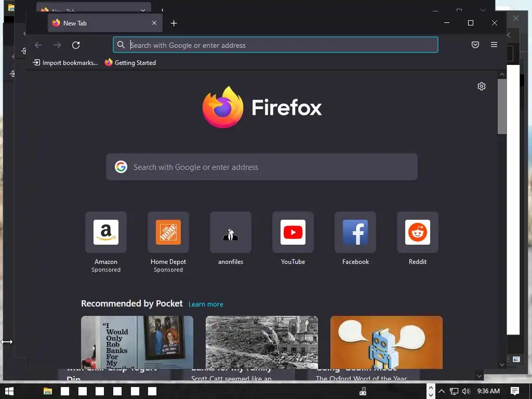Image resolution: width=532 pixels, height=399 pixels.
Task: Click the Recommended by Pocket heading
Action: pos(131,303)
